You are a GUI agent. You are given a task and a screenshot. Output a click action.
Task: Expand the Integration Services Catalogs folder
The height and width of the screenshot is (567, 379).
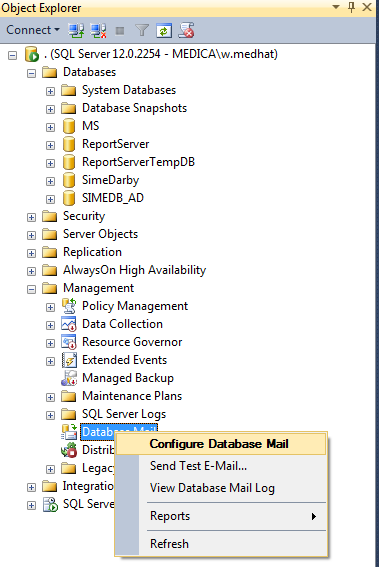coord(31,487)
